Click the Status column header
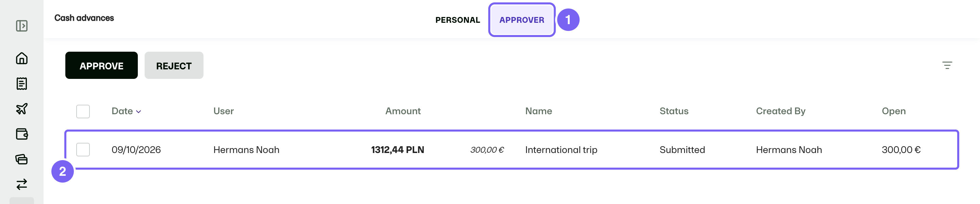Screen dimensions: 980x204 pos(674,111)
